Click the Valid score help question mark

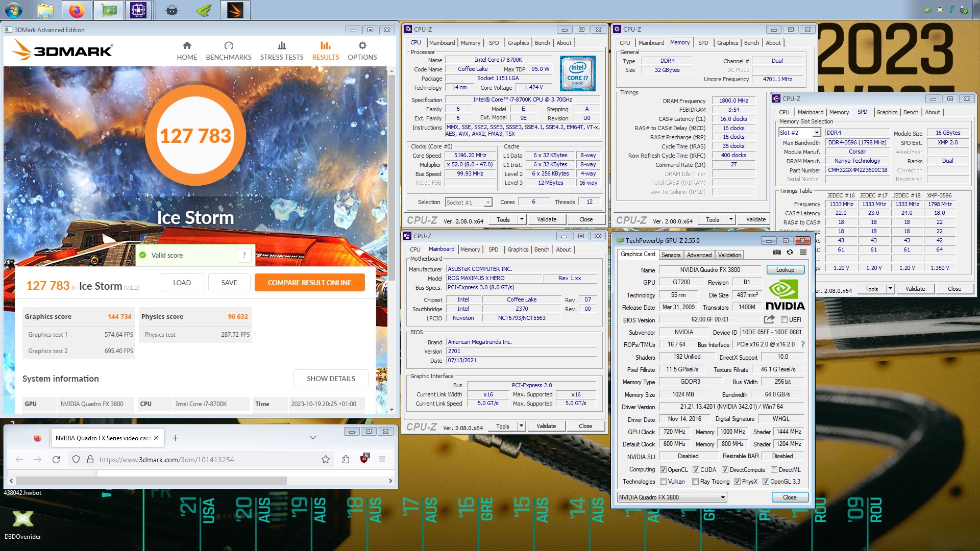click(x=244, y=255)
